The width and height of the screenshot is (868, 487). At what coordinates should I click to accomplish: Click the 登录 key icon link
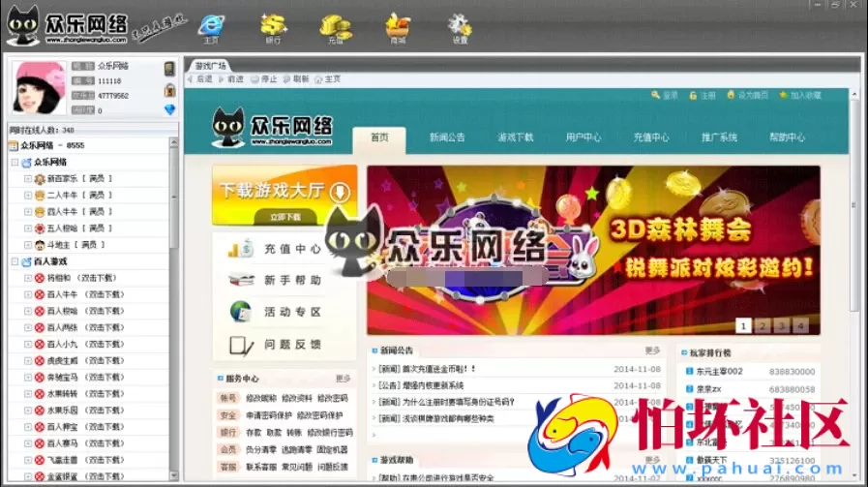[664, 95]
